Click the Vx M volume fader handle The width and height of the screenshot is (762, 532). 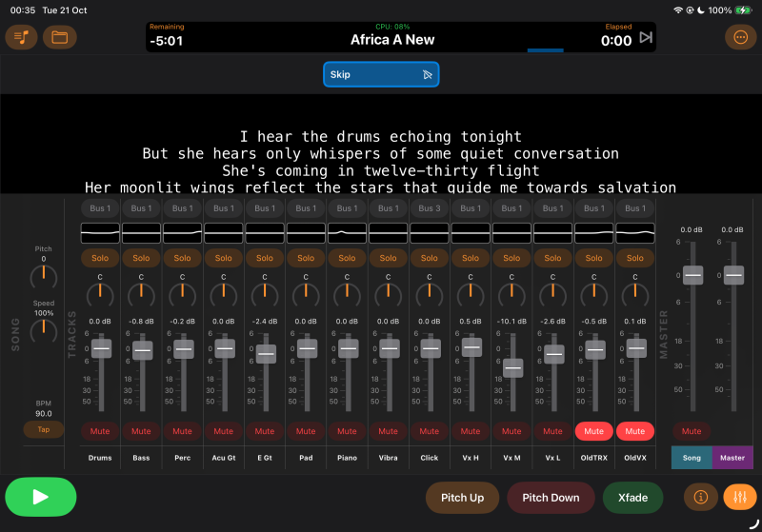512,367
